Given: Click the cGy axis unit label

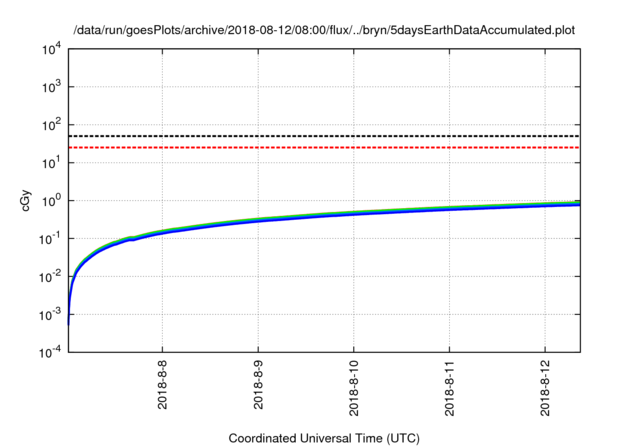Looking at the screenshot, I should pos(25,200).
